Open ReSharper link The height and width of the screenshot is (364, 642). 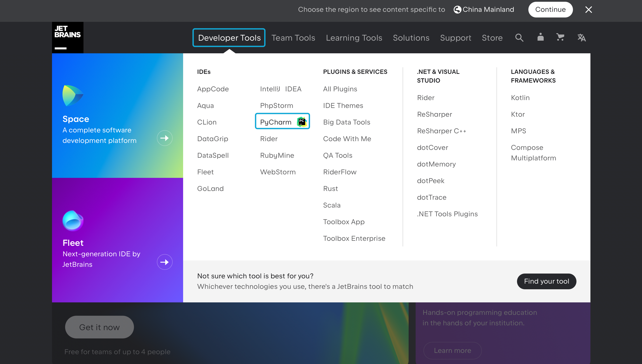coord(434,114)
